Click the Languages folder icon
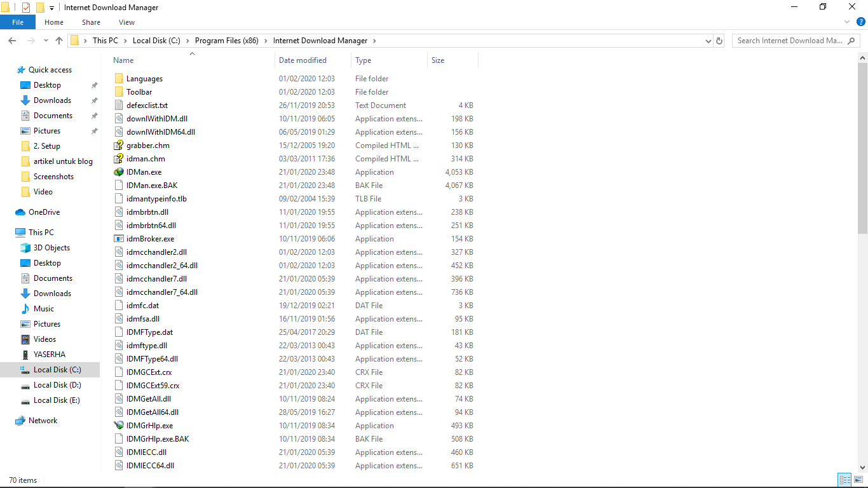The image size is (868, 488). [x=119, y=79]
